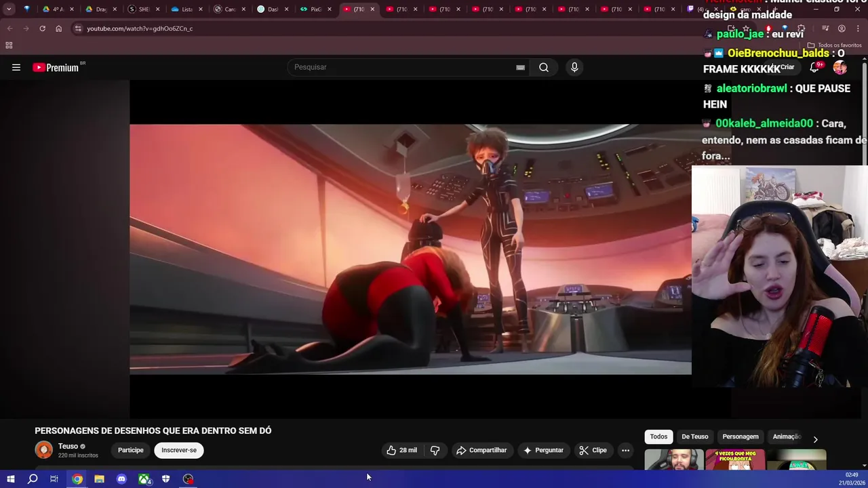Click the magnifier search button on YouTube
The width and height of the screenshot is (868, 488).
coord(544,67)
